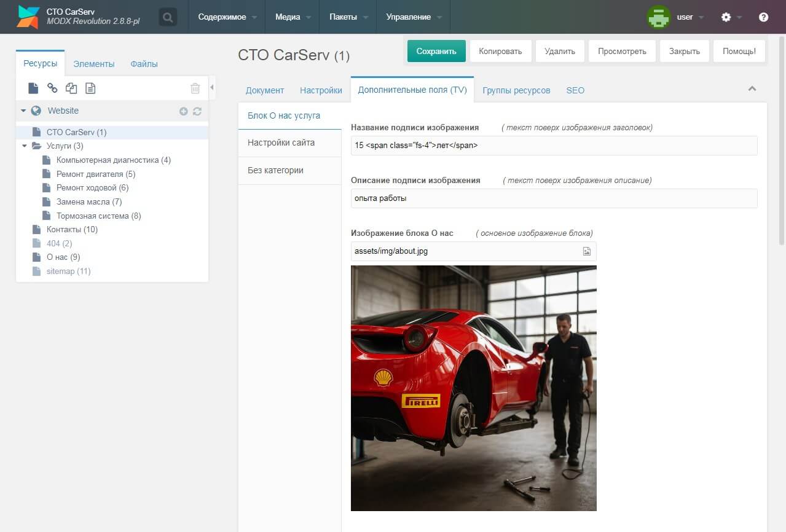This screenshot has height=532, width=786.
Task: Click the plus icon next to Website
Action: coord(183,111)
